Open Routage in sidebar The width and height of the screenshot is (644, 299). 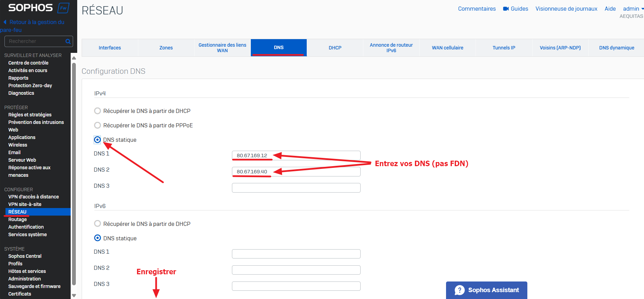(x=17, y=219)
